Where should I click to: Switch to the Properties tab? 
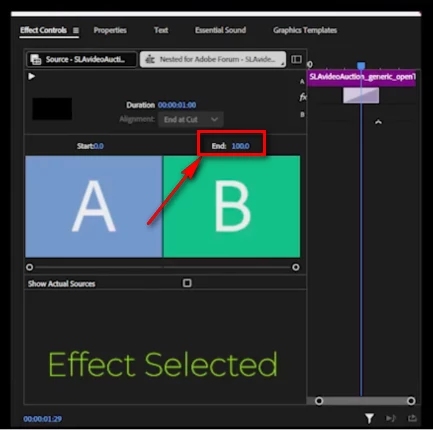coord(110,30)
